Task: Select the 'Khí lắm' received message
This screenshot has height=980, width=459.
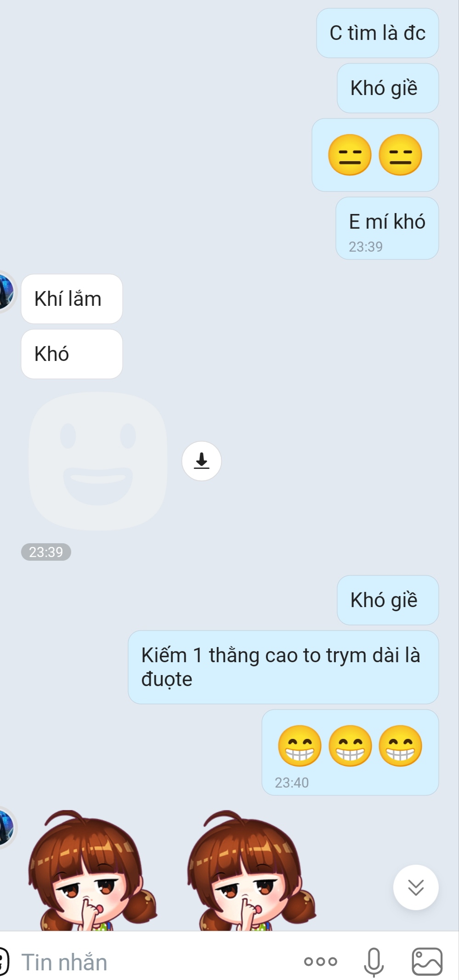Action: pyautogui.click(x=72, y=299)
